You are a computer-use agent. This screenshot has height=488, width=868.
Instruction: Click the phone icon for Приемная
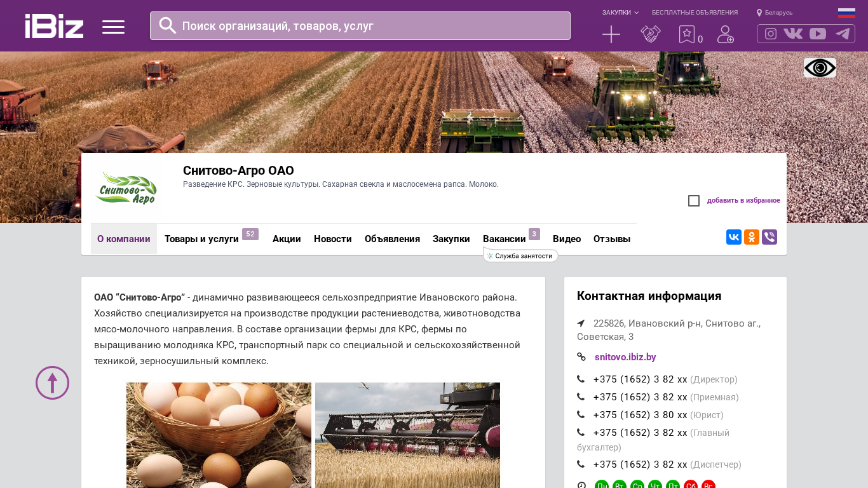581,397
